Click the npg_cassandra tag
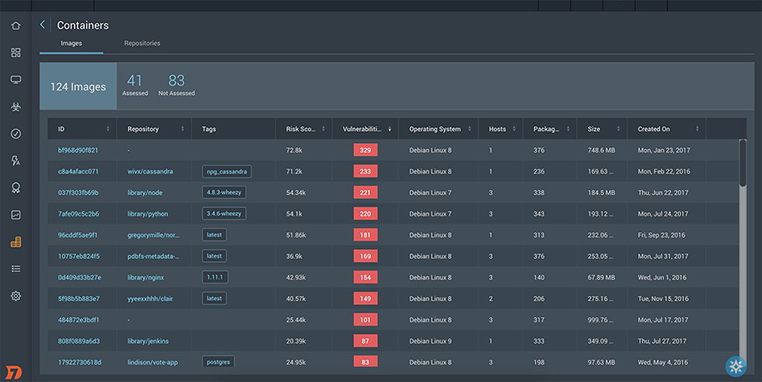The image size is (762, 382). [227, 172]
